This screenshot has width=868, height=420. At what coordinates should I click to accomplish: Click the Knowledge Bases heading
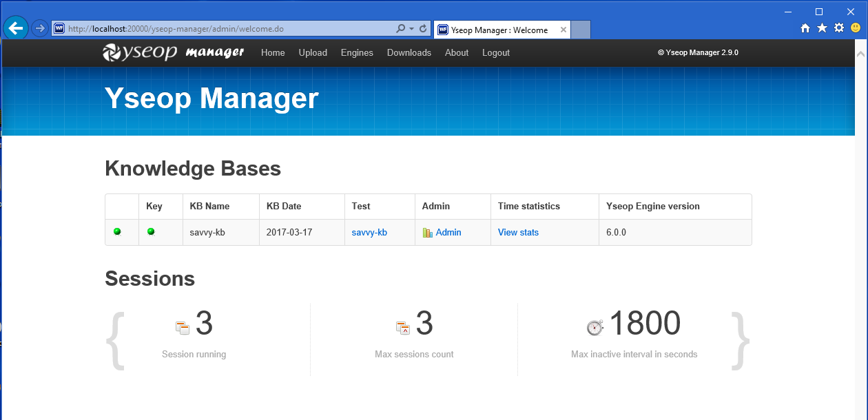(193, 169)
